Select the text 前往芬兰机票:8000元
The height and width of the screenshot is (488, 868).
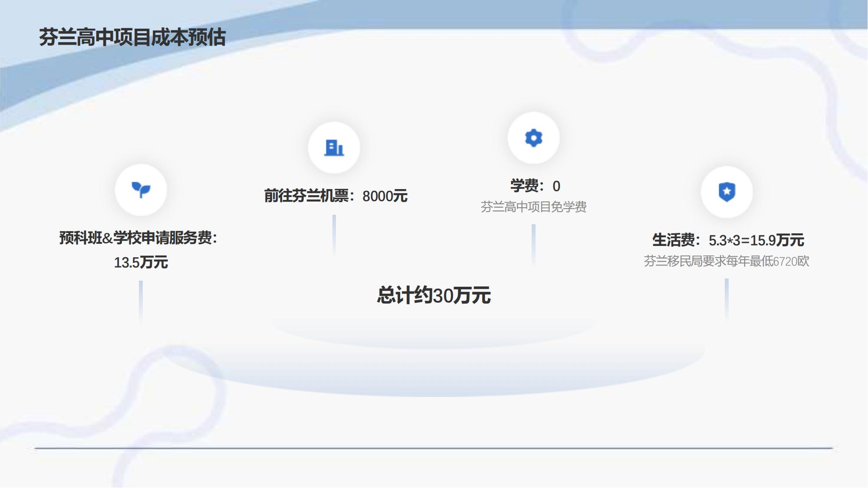[x=335, y=196]
